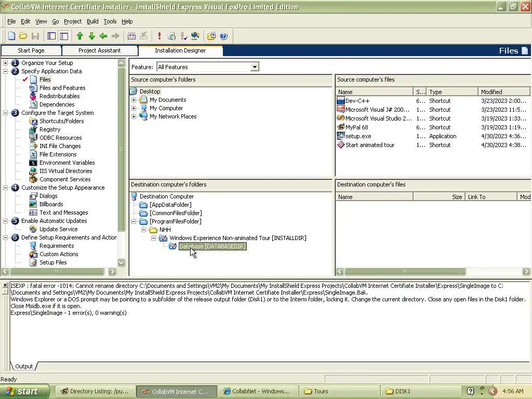The image size is (532, 399).
Task: Toggle the Output window pane icon
Action: [x=63, y=36]
